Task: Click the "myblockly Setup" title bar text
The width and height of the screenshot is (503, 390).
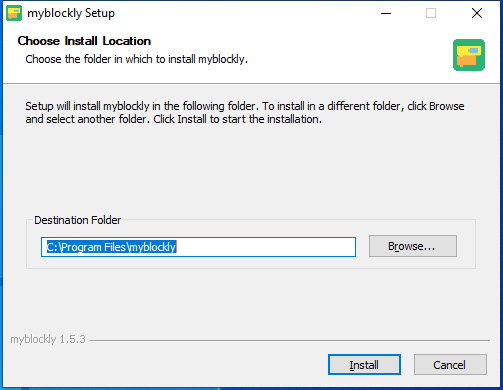Action: coord(71,13)
